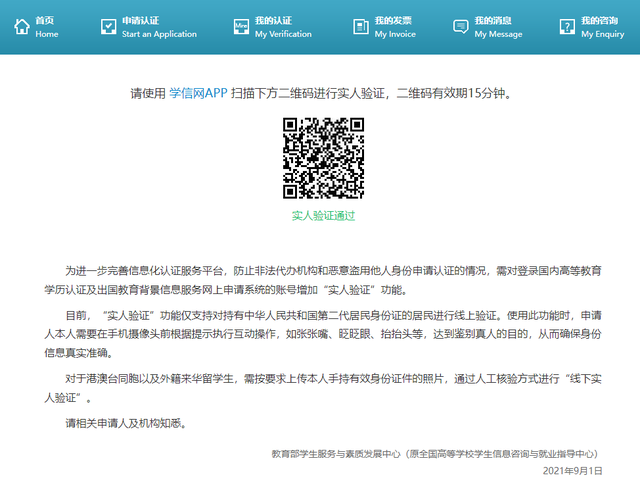Open 我的消息 My Message menu label
Viewport: 640px width, 490px height.
click(x=498, y=27)
